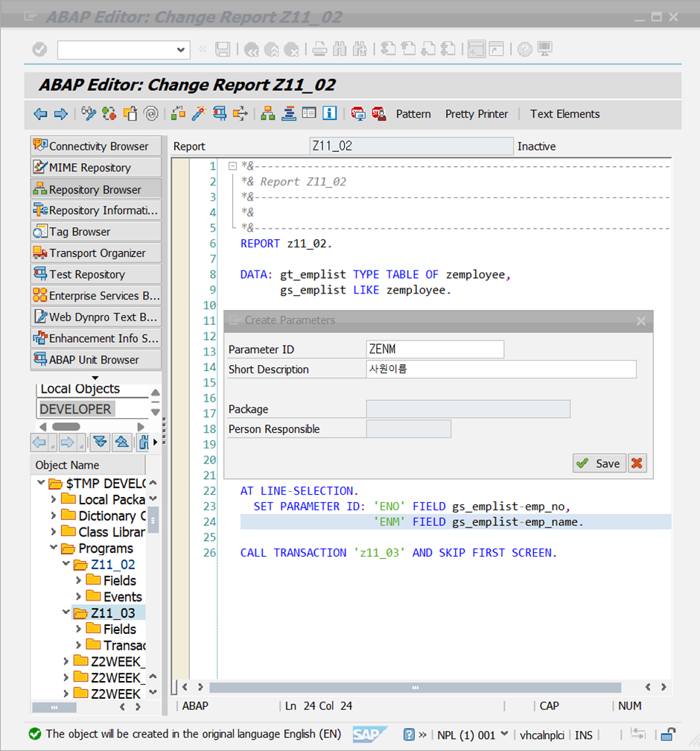The width and height of the screenshot is (700, 751).
Task: Open the command field dropdown
Action: pos(180,50)
